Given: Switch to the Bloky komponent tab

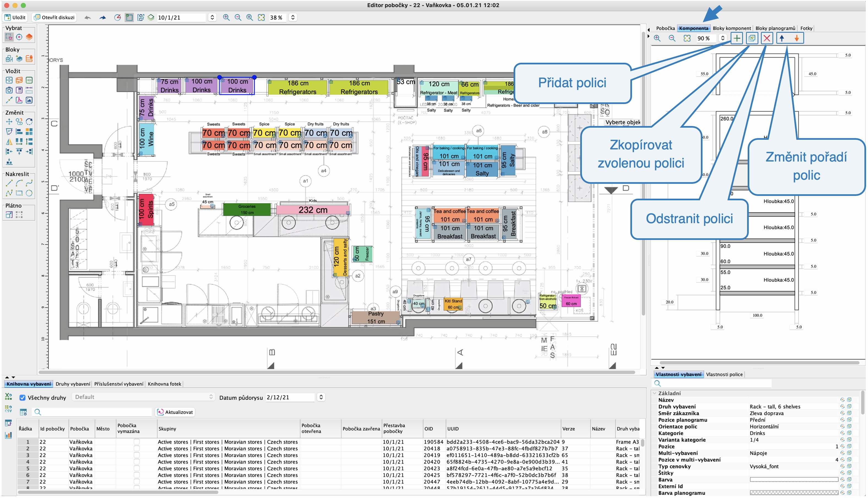Looking at the screenshot, I should pos(732,28).
